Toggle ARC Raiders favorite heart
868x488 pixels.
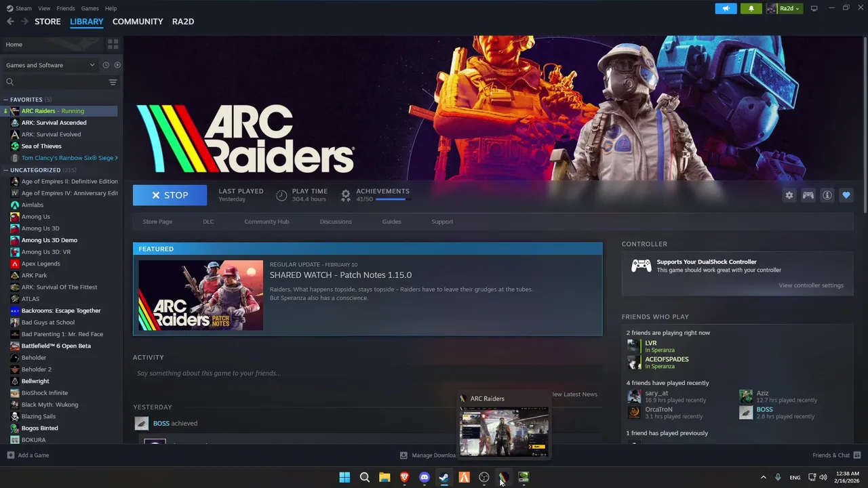846,195
